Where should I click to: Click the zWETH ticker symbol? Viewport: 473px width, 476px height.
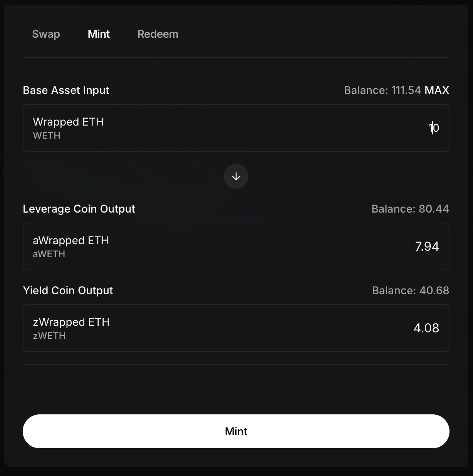(49, 336)
